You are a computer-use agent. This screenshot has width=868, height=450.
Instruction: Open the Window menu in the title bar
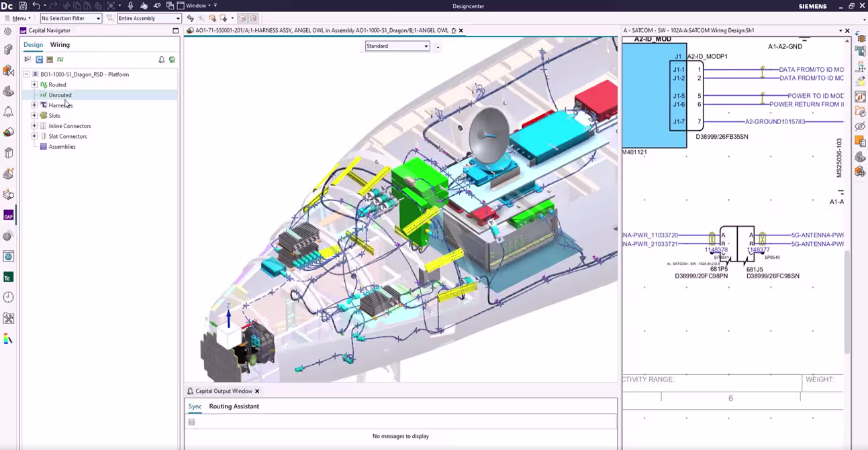[196, 5]
